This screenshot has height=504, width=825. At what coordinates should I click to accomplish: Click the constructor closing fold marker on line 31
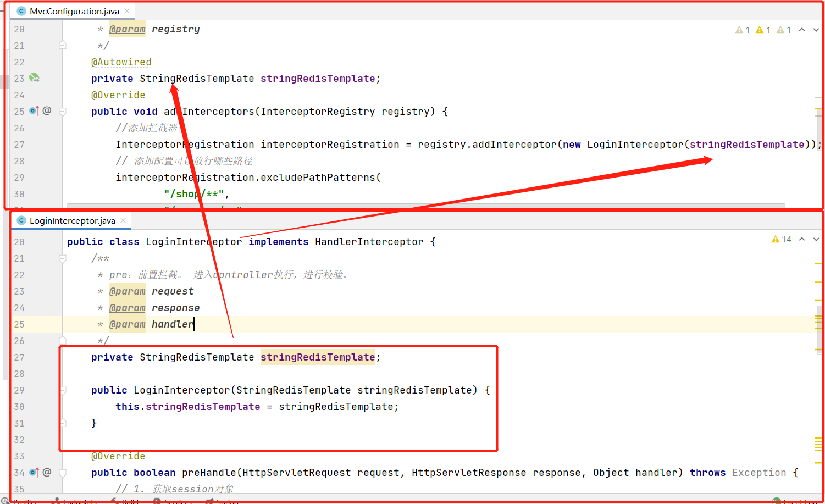tap(63, 423)
